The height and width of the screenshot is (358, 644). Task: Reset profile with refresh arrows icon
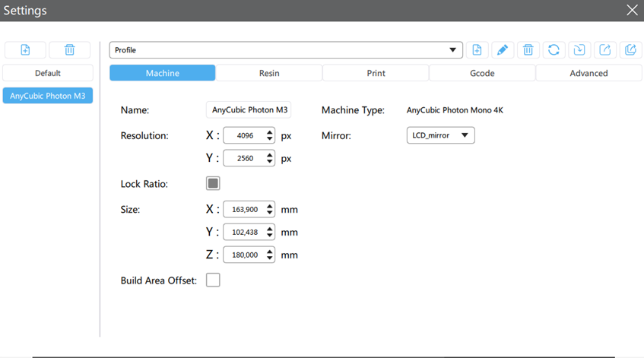(x=554, y=50)
